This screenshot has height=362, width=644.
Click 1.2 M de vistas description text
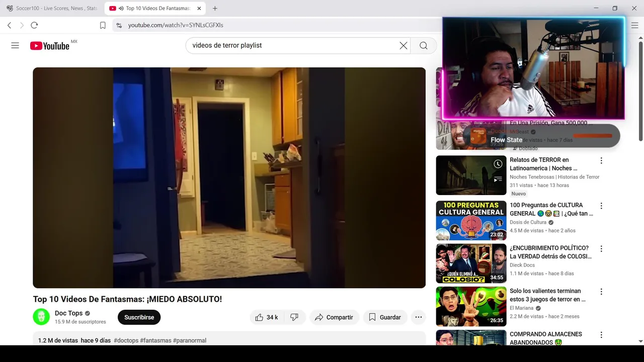(58, 340)
